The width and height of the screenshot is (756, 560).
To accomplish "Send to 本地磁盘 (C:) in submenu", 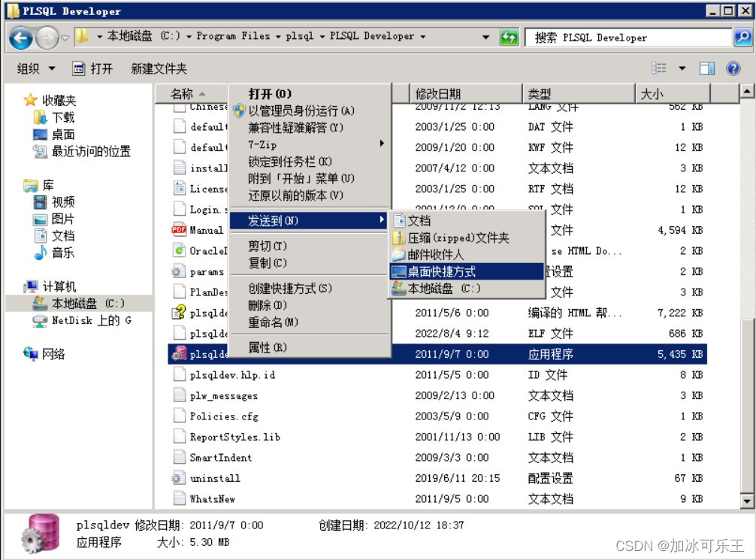I will tap(467, 289).
